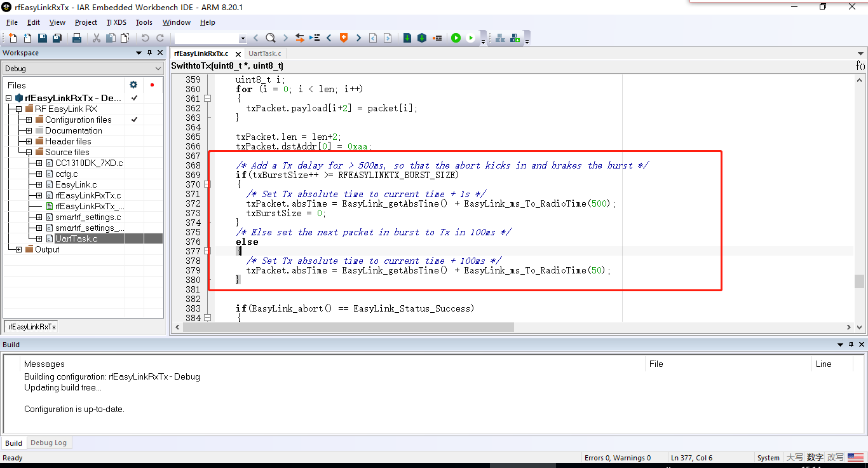Click the Messages column header
Image resolution: width=868 pixels, height=468 pixels.
click(44, 364)
